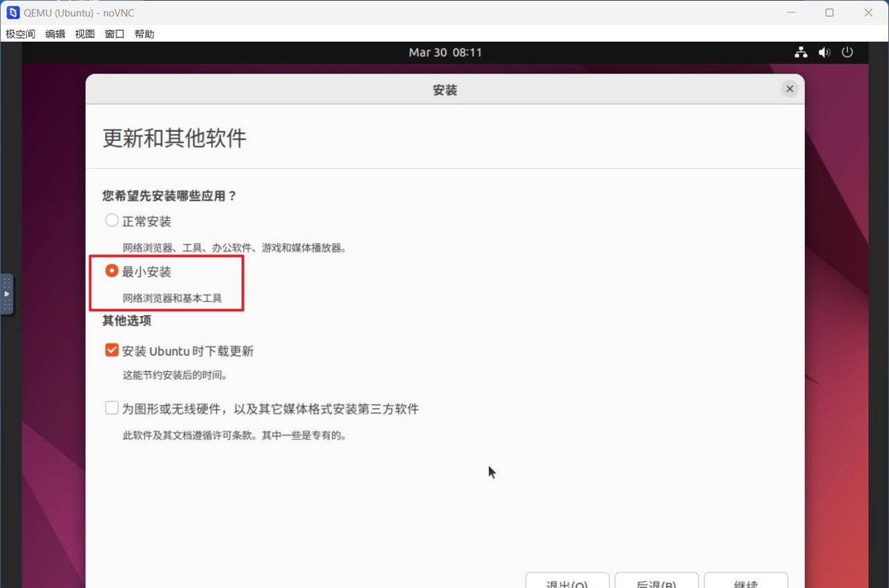This screenshot has width=889, height=588.
Task: Open the 视图 menu
Action: (85, 34)
